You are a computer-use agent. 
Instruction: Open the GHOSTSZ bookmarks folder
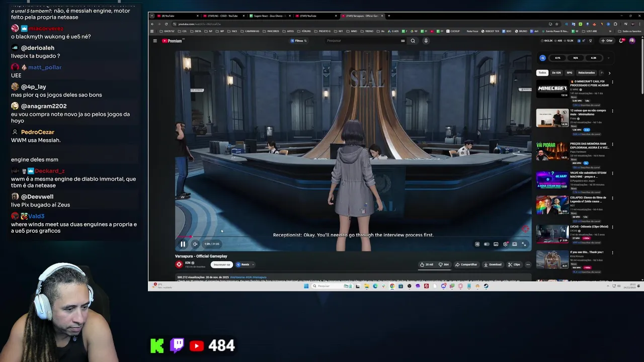pos(168,31)
